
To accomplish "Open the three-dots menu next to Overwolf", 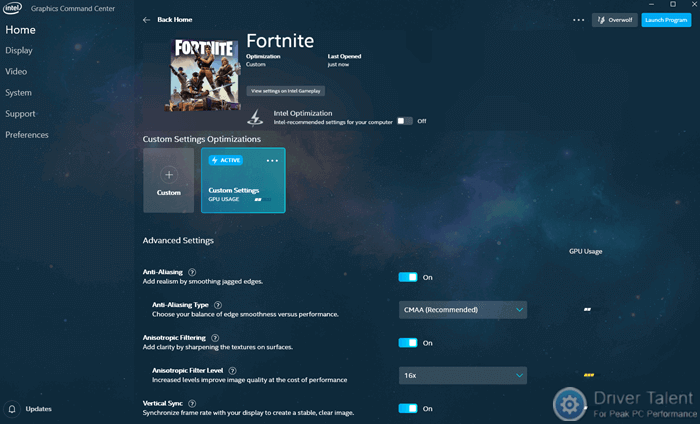I will pos(579,20).
